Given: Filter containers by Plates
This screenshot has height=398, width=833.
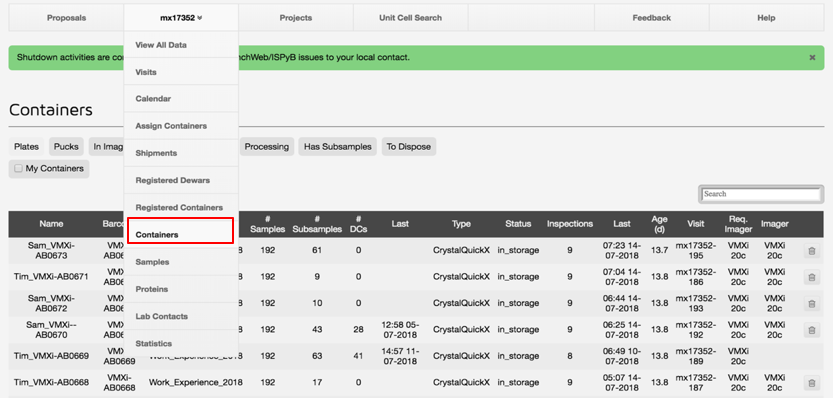Looking at the screenshot, I should tap(27, 147).
